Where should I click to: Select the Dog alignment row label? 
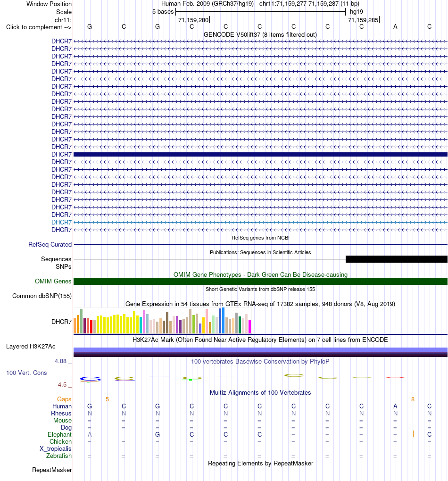pos(66,427)
